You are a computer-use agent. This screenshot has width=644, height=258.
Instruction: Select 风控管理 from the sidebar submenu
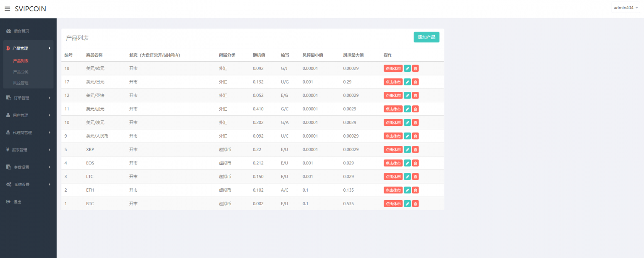(x=21, y=83)
